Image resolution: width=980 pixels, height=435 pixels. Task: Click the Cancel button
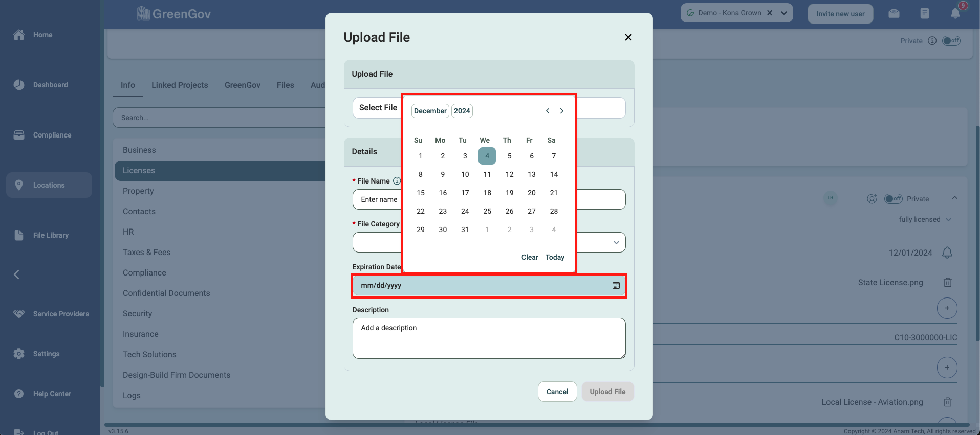(x=557, y=392)
